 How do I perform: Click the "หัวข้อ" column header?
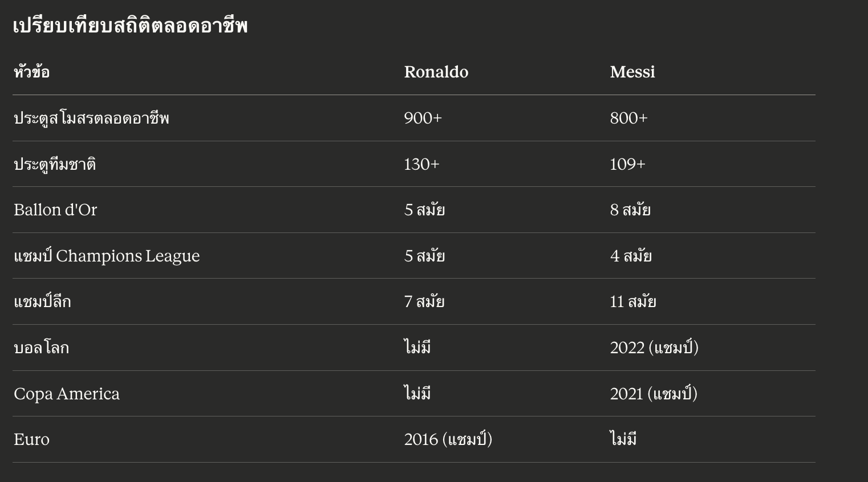pyautogui.click(x=32, y=72)
